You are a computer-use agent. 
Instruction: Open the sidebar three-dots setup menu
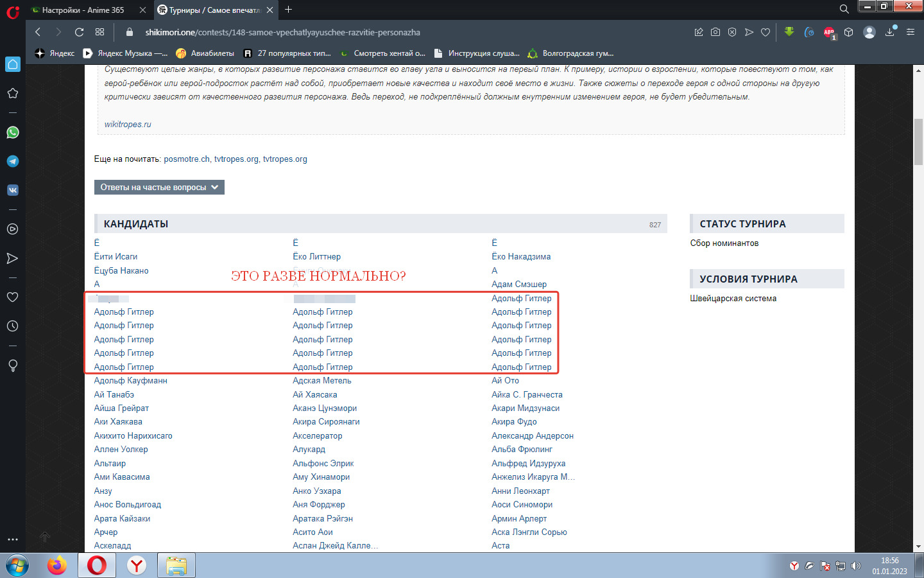tap(12, 539)
